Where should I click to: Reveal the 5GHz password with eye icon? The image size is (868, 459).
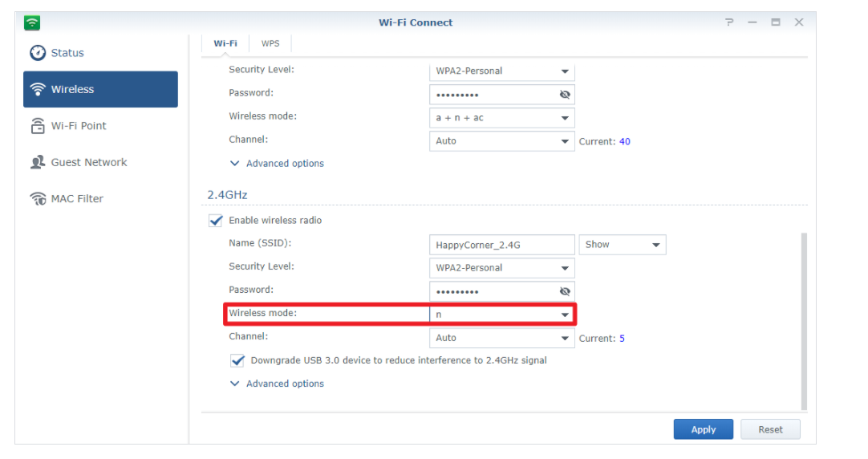click(x=565, y=94)
